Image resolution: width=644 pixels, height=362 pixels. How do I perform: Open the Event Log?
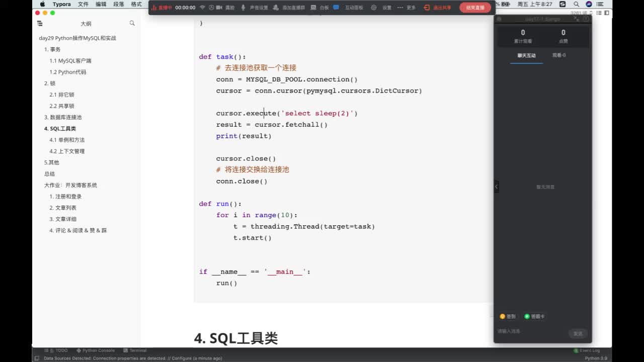point(587,350)
